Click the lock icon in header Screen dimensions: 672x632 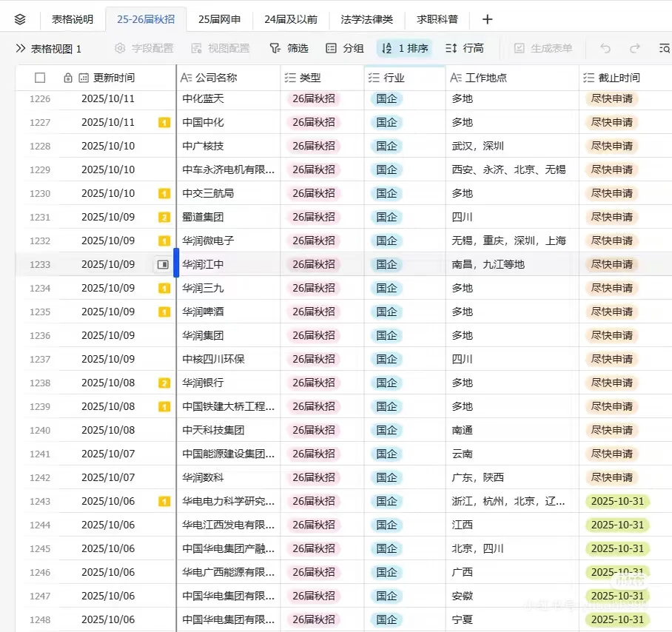(67, 78)
